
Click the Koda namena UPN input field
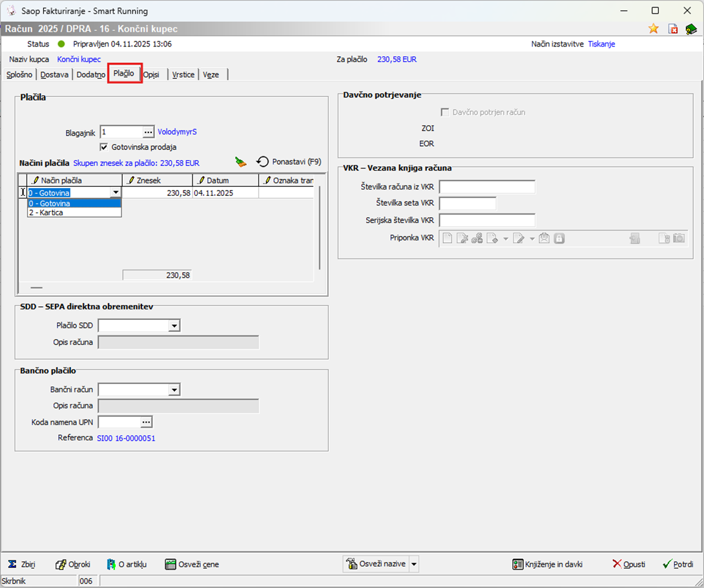point(119,422)
